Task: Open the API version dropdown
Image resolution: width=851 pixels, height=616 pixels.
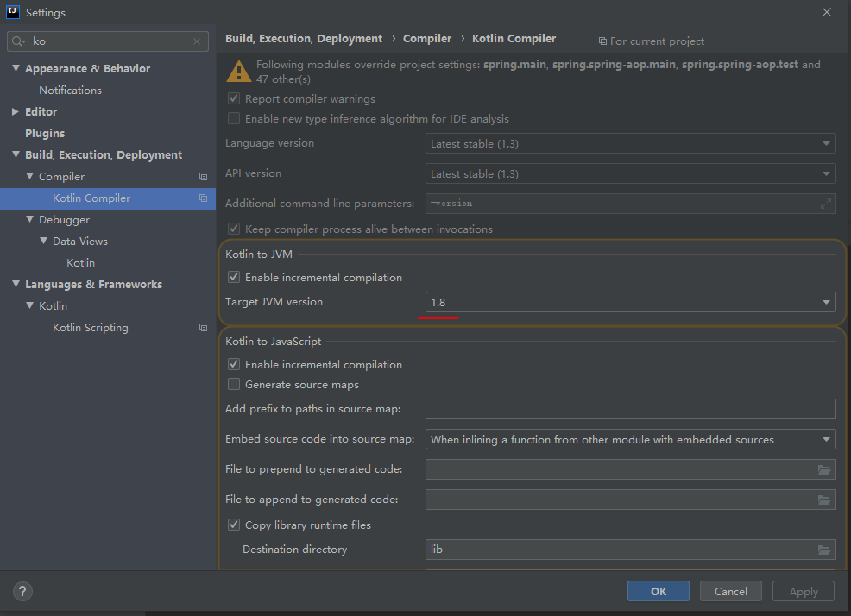Action: tap(631, 173)
